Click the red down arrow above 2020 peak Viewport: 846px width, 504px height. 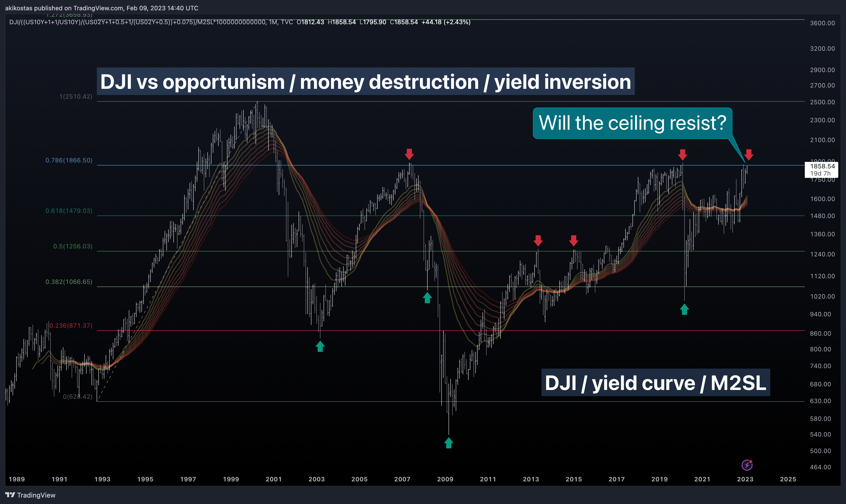point(682,155)
